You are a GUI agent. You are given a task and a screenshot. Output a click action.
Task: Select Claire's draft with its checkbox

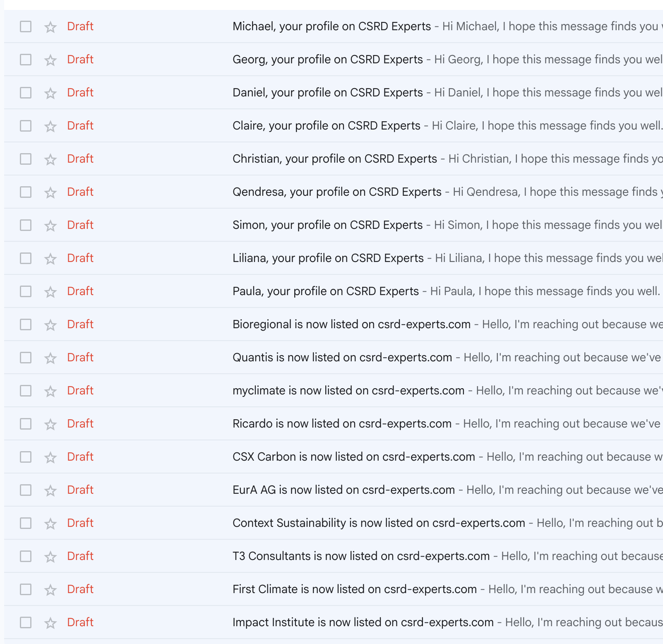[x=26, y=126]
